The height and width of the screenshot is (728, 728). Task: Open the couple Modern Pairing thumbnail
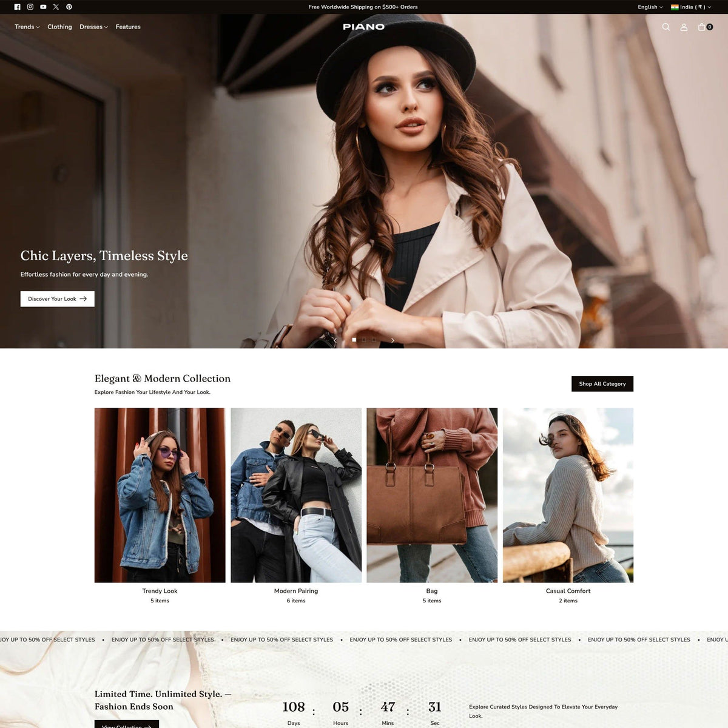click(x=296, y=495)
